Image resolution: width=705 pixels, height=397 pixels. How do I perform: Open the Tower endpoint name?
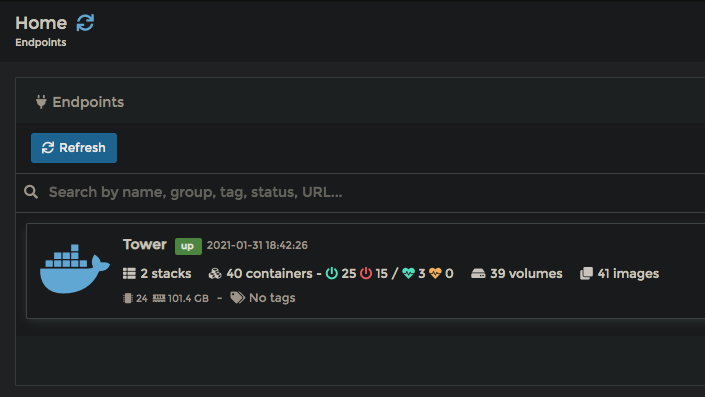145,245
